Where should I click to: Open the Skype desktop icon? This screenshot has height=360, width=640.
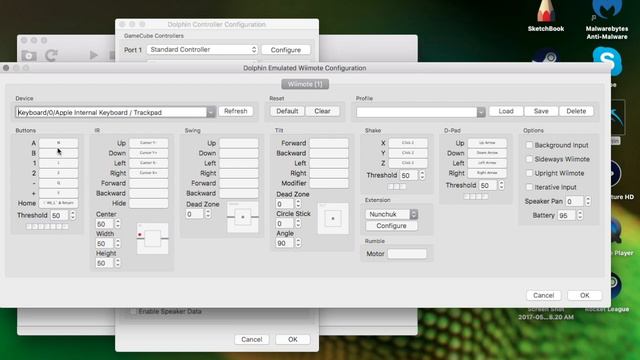coord(607,61)
